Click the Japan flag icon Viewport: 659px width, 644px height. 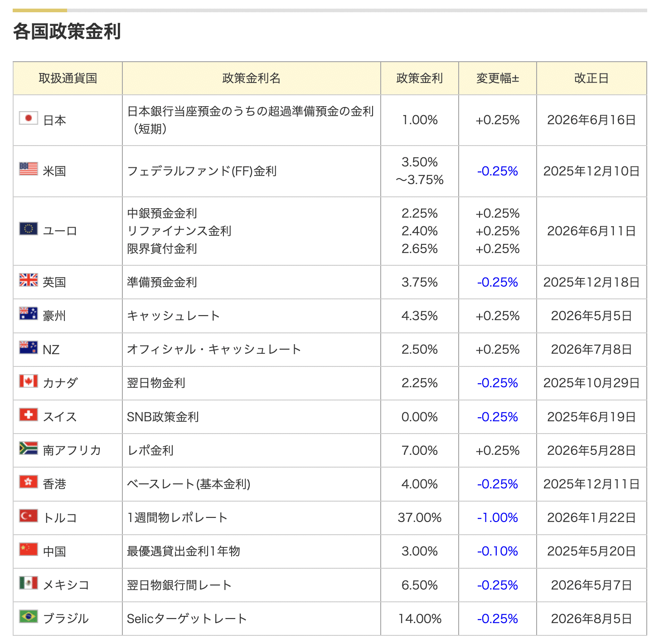29,118
